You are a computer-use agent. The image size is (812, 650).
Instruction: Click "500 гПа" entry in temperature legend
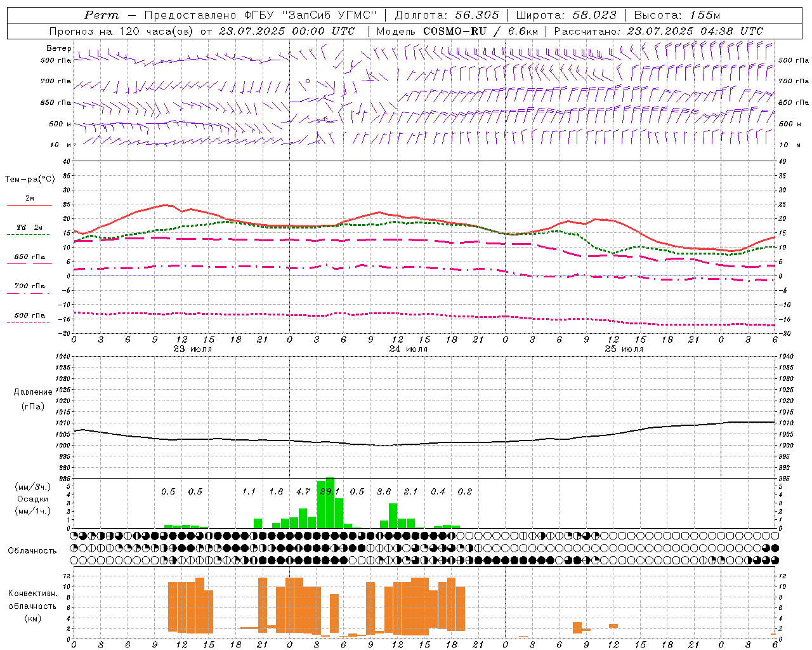point(30,315)
